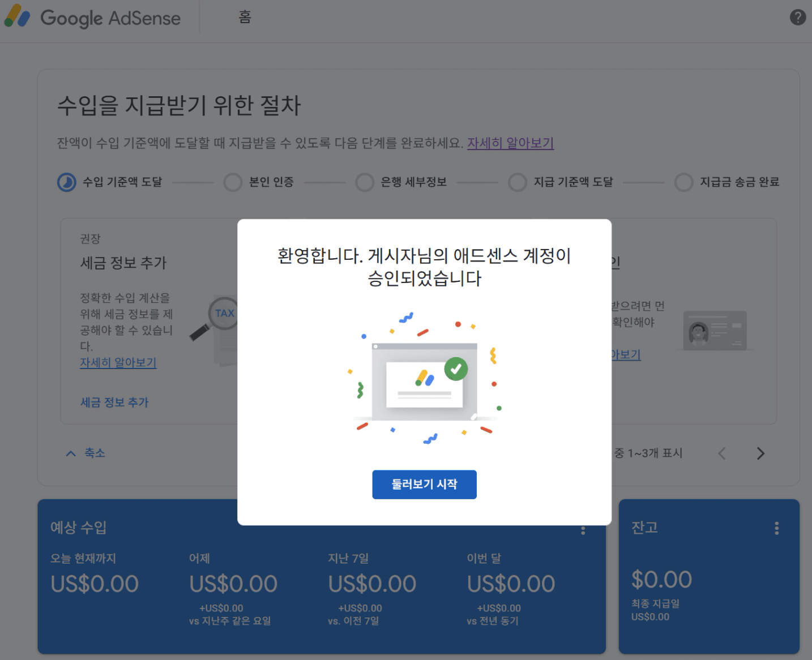Click the Google AdSense logo
This screenshot has height=660, width=812.
[x=92, y=18]
